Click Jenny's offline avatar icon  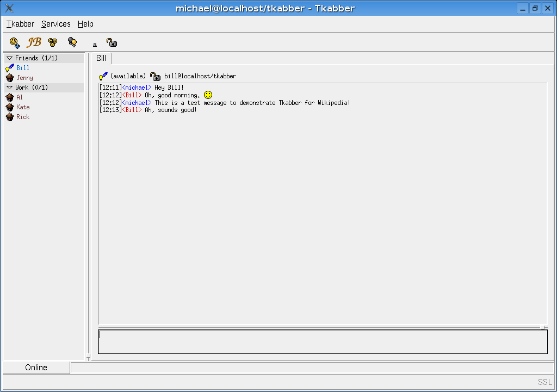click(x=10, y=78)
